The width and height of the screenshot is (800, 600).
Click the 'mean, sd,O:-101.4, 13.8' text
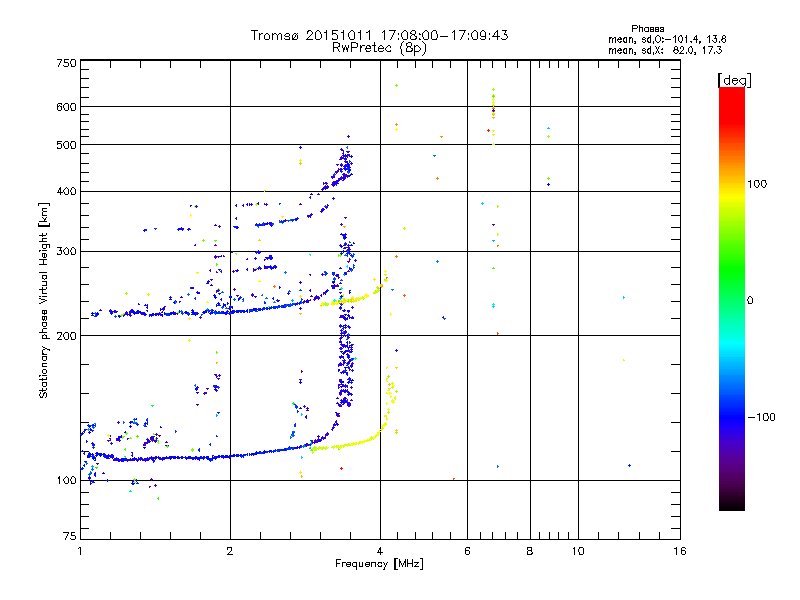(667, 39)
